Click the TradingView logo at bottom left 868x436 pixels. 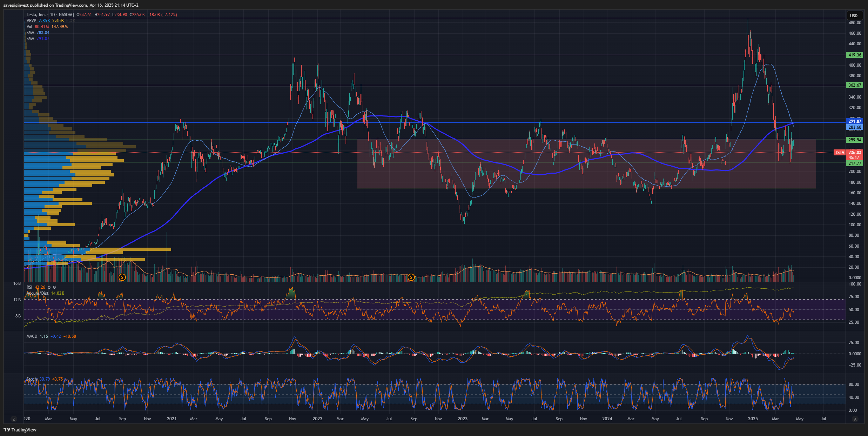pyautogui.click(x=20, y=430)
